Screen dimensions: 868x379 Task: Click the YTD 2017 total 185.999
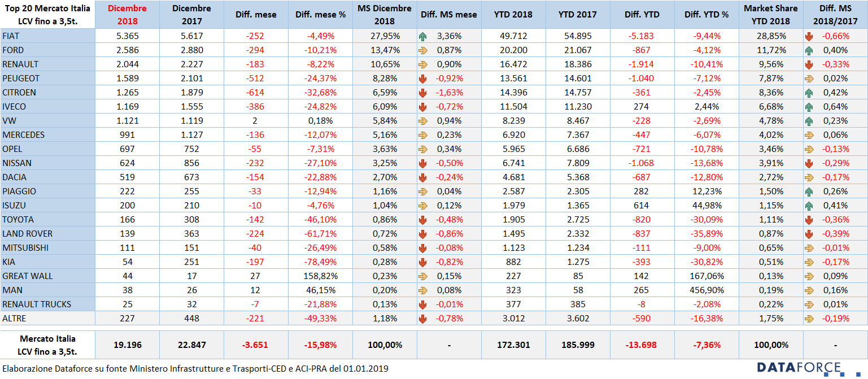point(578,345)
